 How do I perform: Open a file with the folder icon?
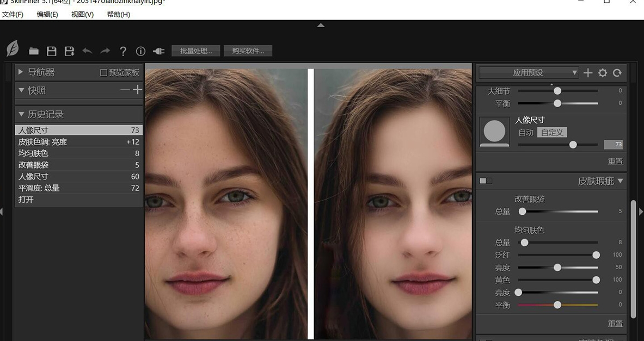(34, 51)
